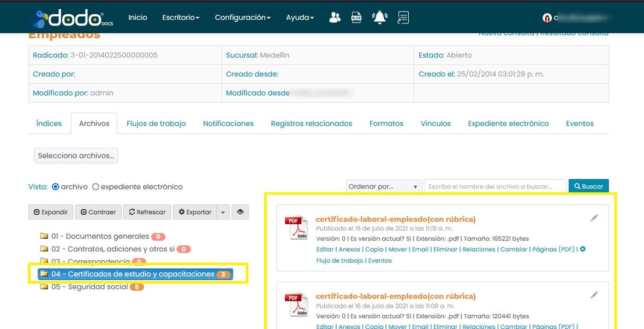Open the user avatar profile
The height and width of the screenshot is (329, 644).
[547, 17]
